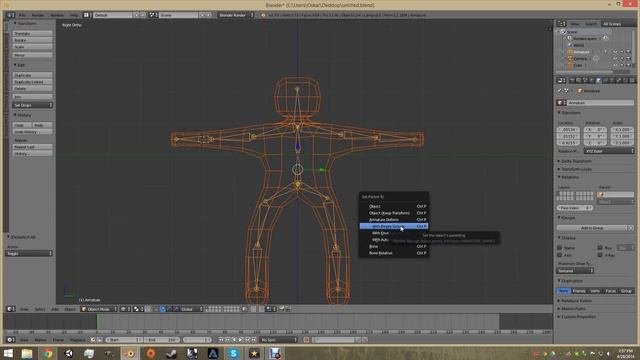Click the 3D view editor type icon
Screen dimensions: 640x360
tap(11, 309)
